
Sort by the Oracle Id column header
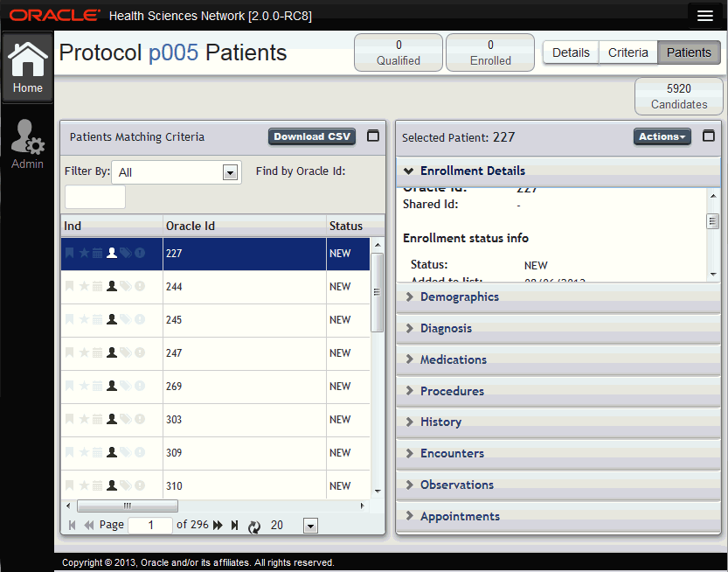tap(245, 226)
